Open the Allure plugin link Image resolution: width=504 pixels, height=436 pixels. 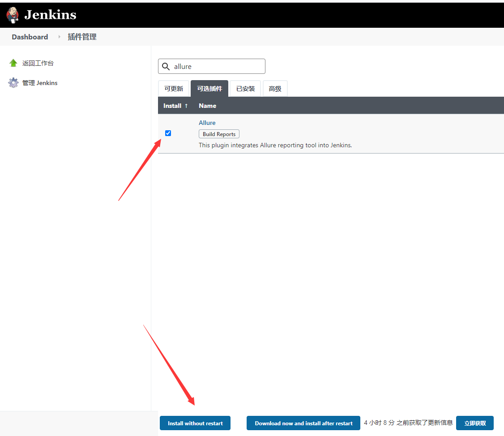click(207, 123)
